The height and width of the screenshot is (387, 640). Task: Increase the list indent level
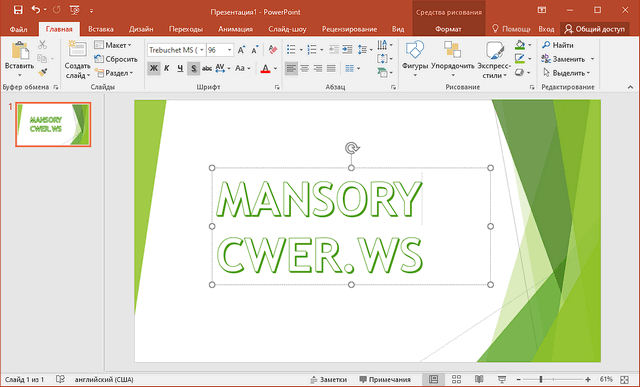(347, 50)
